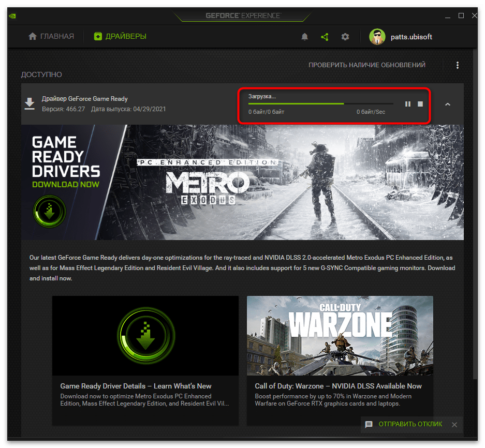This screenshot has width=485, height=448.
Task: Click ПРОВЕРИТЬ НАЛИЧИЕ ОБНОВЛЕНИЙ button
Action: point(366,65)
